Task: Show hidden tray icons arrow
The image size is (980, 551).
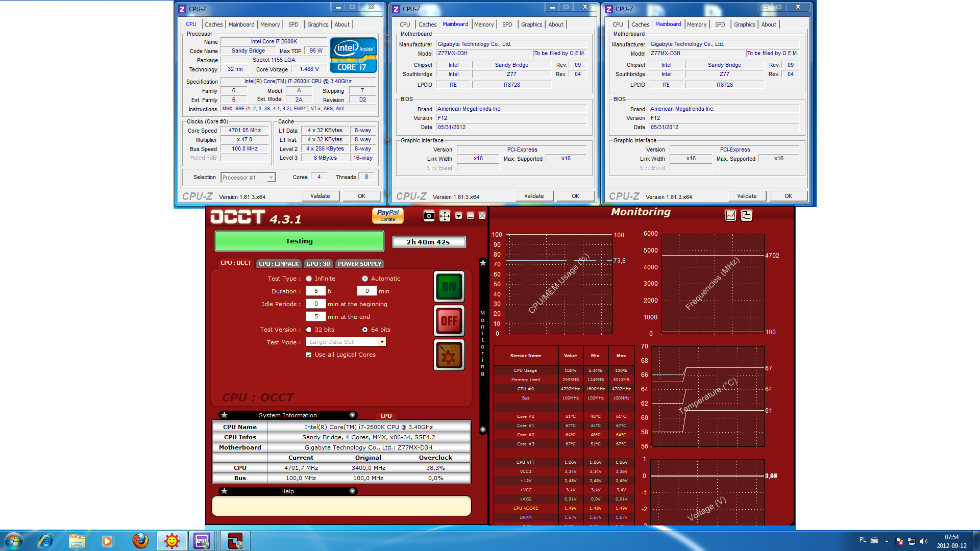Action: (x=887, y=541)
